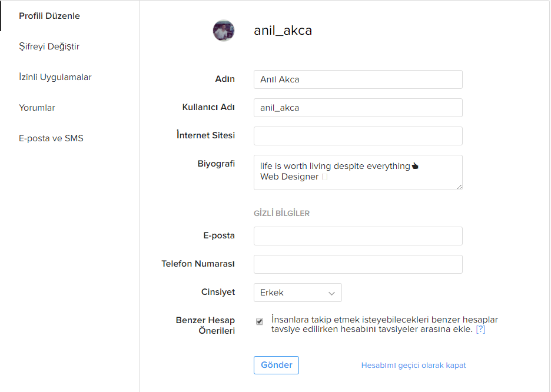Viewport: 551px width, 392px height.
Task: Open the Profili Düzenle menu item
Action: click(49, 16)
